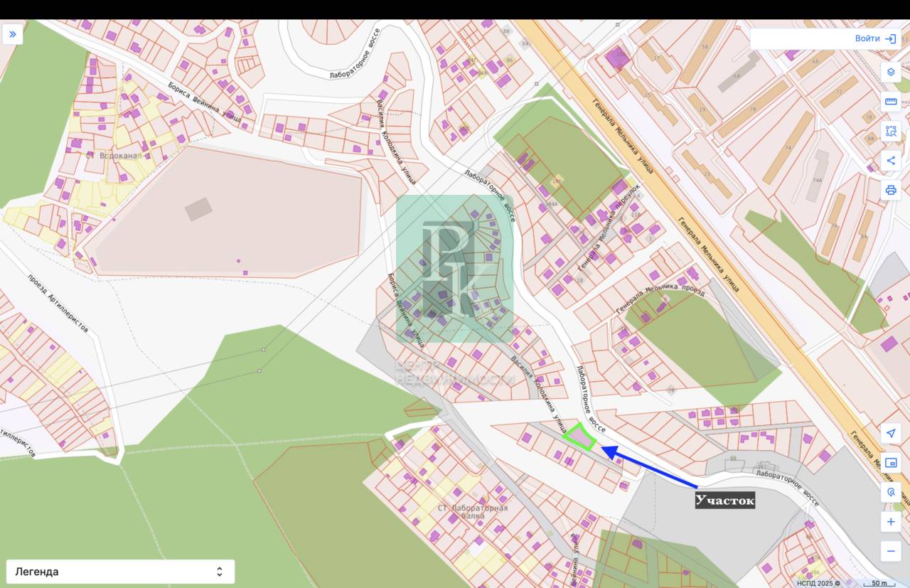The height and width of the screenshot is (588, 910).
Task: Click the at-sign icon above zoom controls
Action: coord(891,492)
